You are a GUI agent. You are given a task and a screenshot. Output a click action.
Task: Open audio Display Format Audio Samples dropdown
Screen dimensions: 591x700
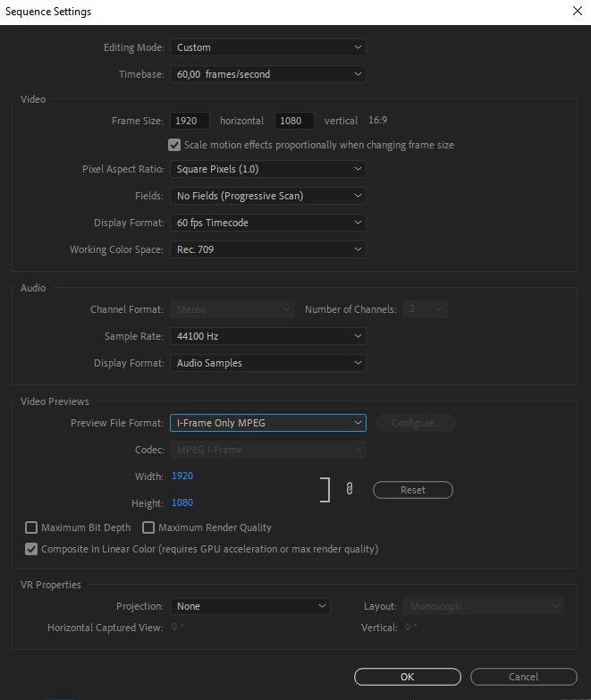point(268,363)
